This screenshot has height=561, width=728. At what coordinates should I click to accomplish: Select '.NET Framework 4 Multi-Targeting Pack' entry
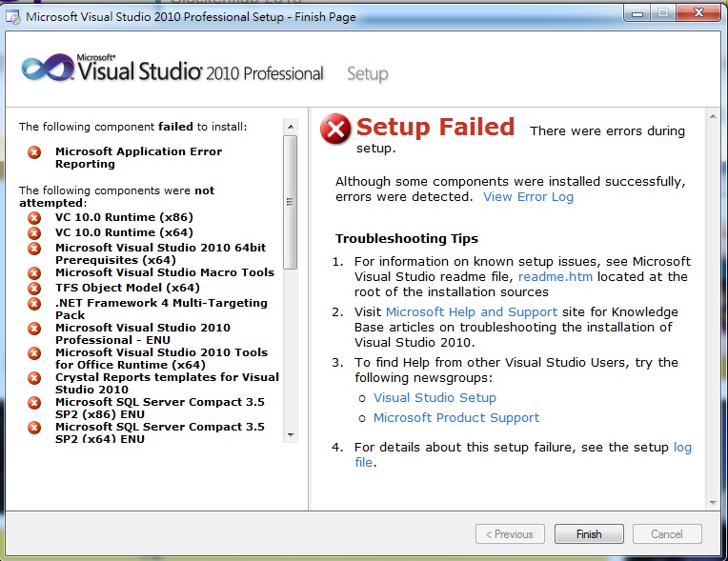tap(161, 309)
